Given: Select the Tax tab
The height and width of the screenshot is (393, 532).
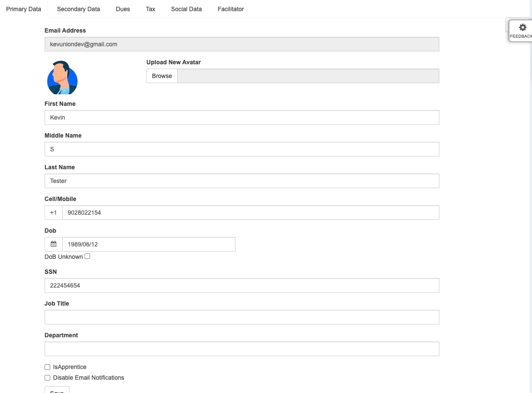Looking at the screenshot, I should pyautogui.click(x=150, y=9).
